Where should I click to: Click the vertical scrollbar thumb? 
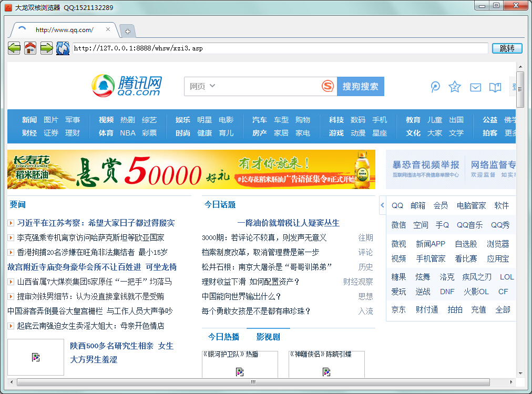click(x=520, y=89)
